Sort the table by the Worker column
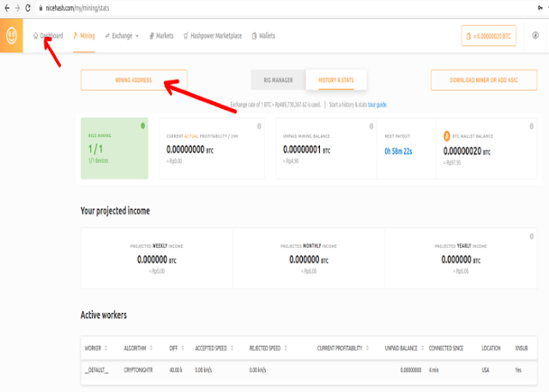Viewport: 549px width, 392px height. (96, 348)
